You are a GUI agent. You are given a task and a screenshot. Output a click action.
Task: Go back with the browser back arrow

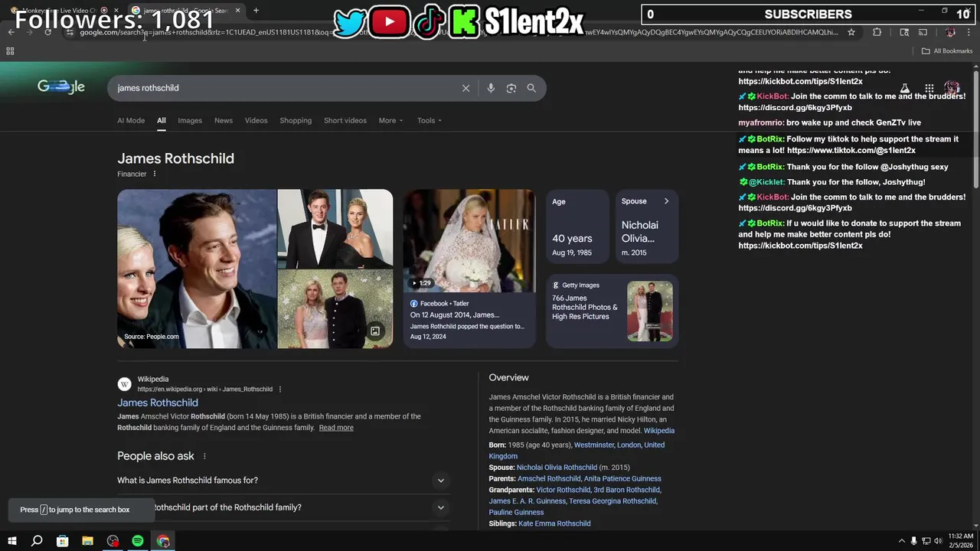(x=11, y=32)
